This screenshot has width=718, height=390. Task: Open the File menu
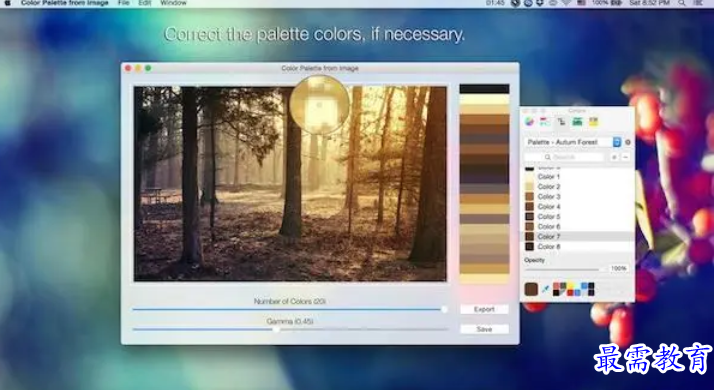click(123, 3)
